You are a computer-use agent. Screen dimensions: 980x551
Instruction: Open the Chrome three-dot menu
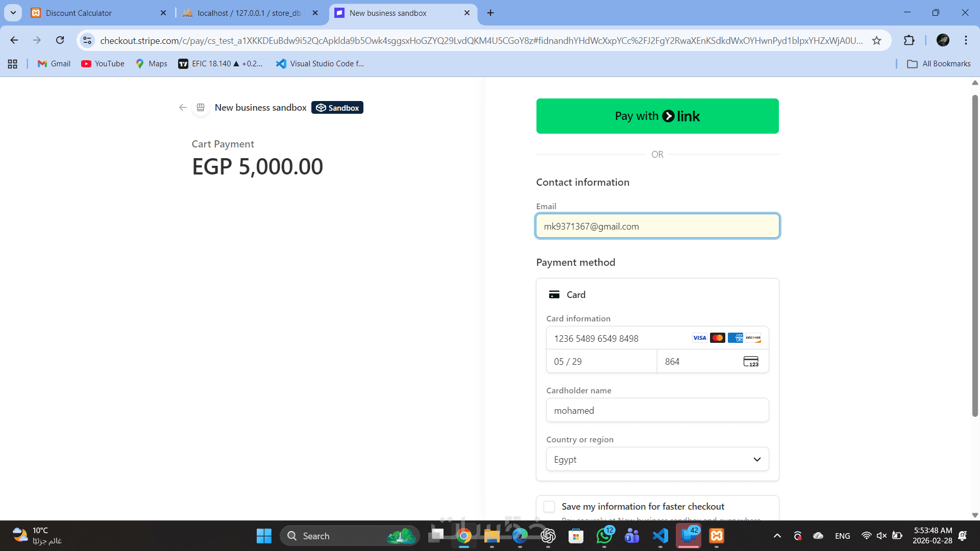pos(966,40)
